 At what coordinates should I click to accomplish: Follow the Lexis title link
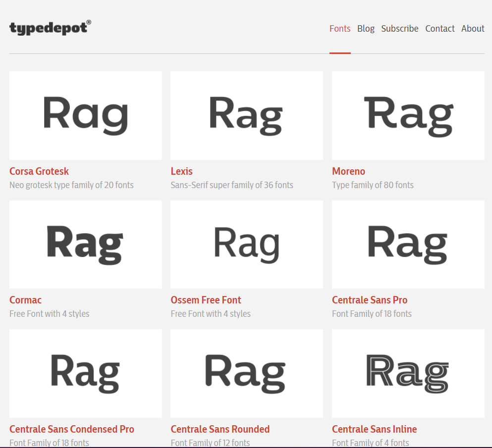tap(182, 171)
